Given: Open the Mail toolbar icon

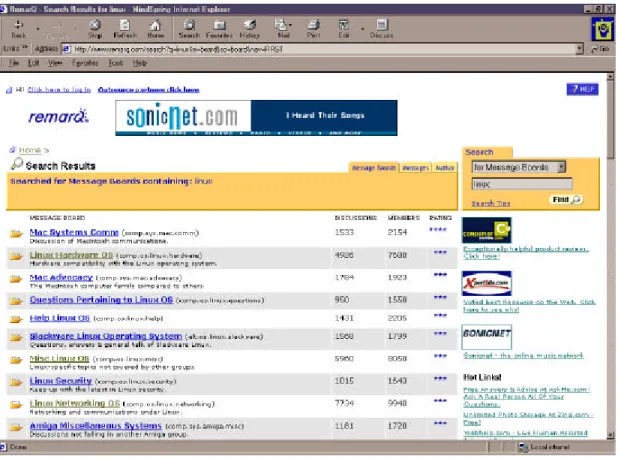Looking at the screenshot, I should click(281, 29).
